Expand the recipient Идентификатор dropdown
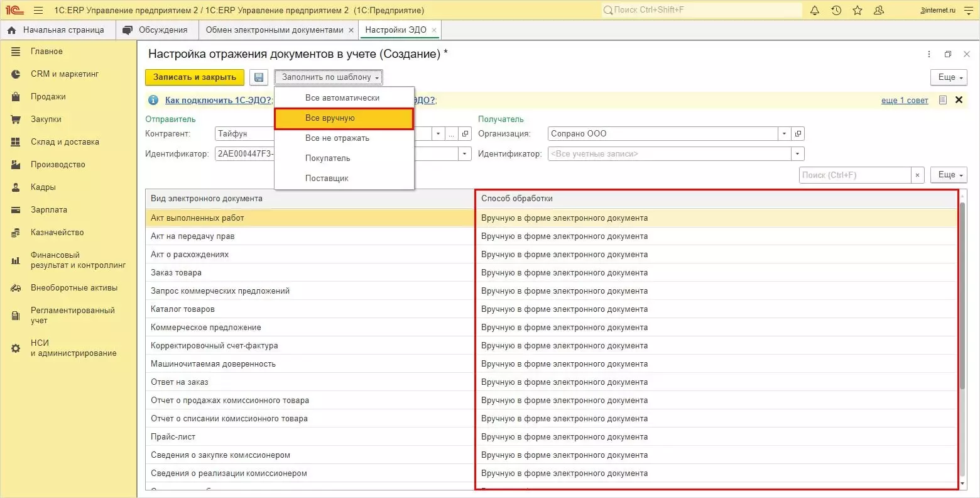The image size is (980, 498). (x=797, y=154)
